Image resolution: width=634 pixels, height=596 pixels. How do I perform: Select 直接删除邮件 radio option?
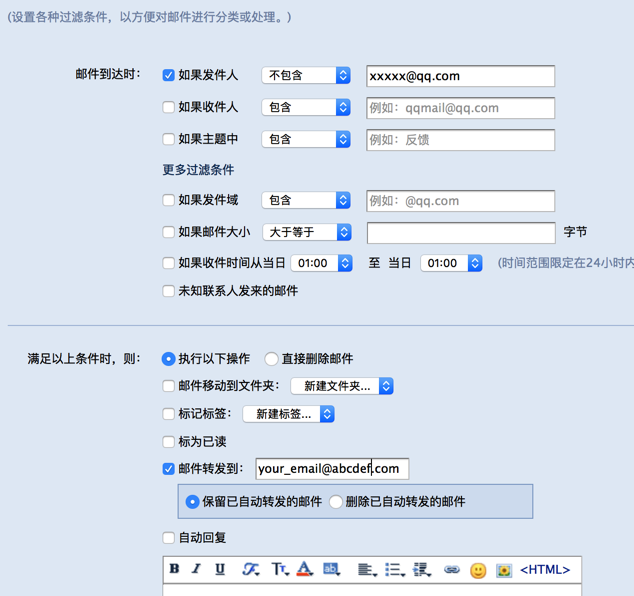pyautogui.click(x=271, y=359)
